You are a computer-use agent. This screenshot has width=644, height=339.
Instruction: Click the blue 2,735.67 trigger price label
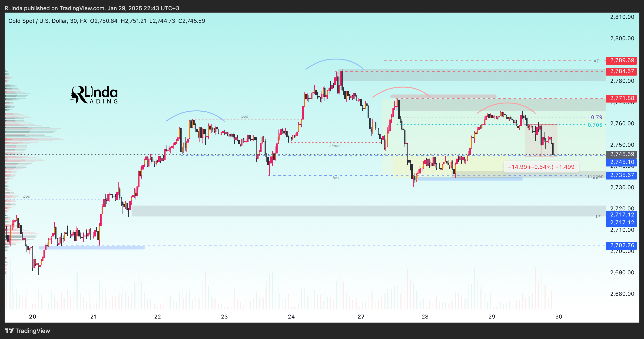[622, 175]
